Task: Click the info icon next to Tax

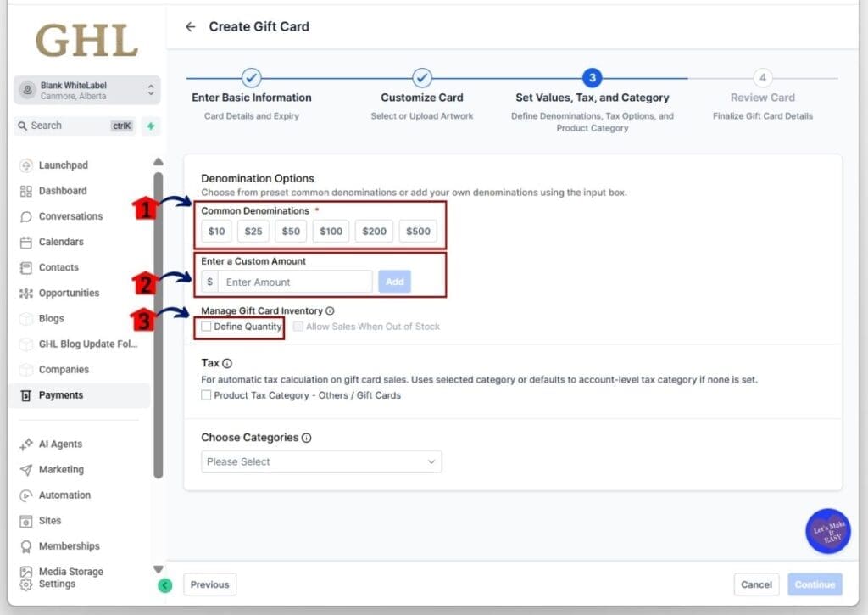Action: pos(227,363)
